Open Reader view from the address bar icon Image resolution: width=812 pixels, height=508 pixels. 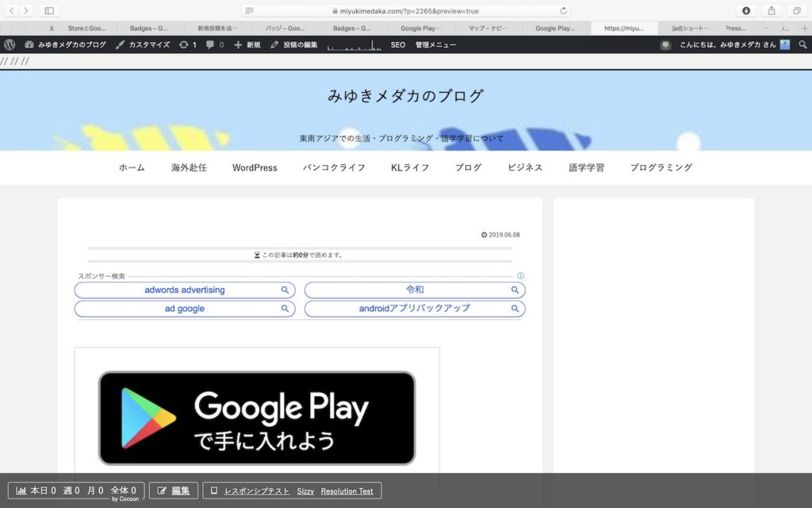tap(249, 10)
